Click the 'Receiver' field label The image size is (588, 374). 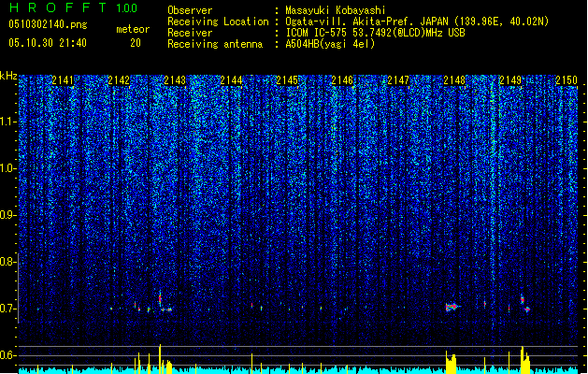[190, 33]
